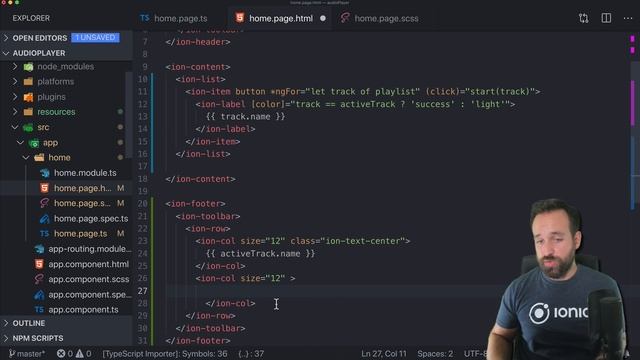This screenshot has width=640, height=360.
Task: Click the Sass icon of home.page.scss in explorer
Action: coord(44,203)
